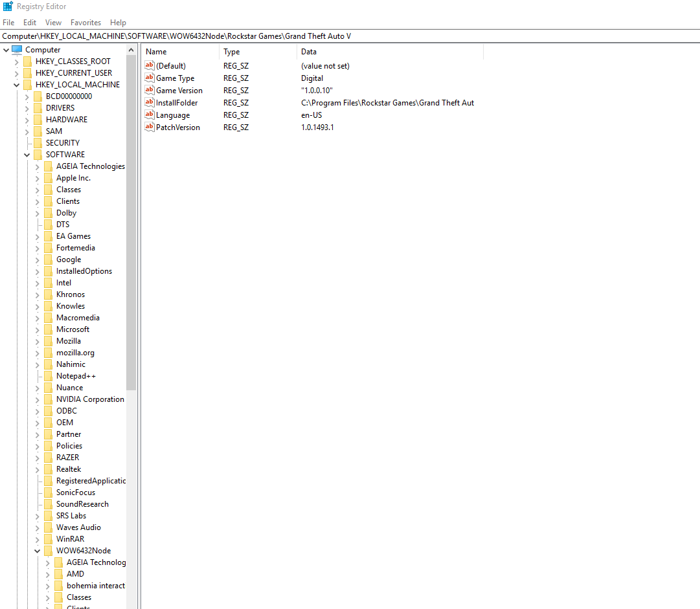
Task: Click the Registry Editor app icon
Action: click(x=8, y=6)
